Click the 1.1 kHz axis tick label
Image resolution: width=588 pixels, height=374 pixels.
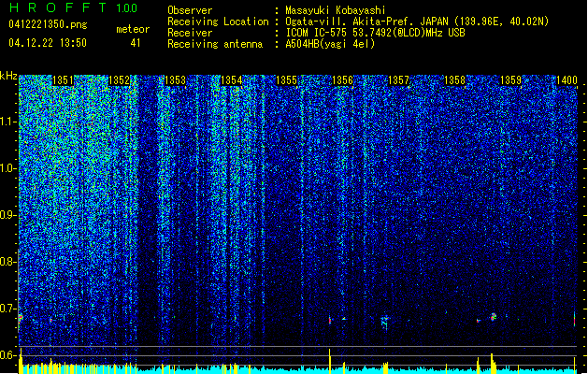(x=8, y=122)
